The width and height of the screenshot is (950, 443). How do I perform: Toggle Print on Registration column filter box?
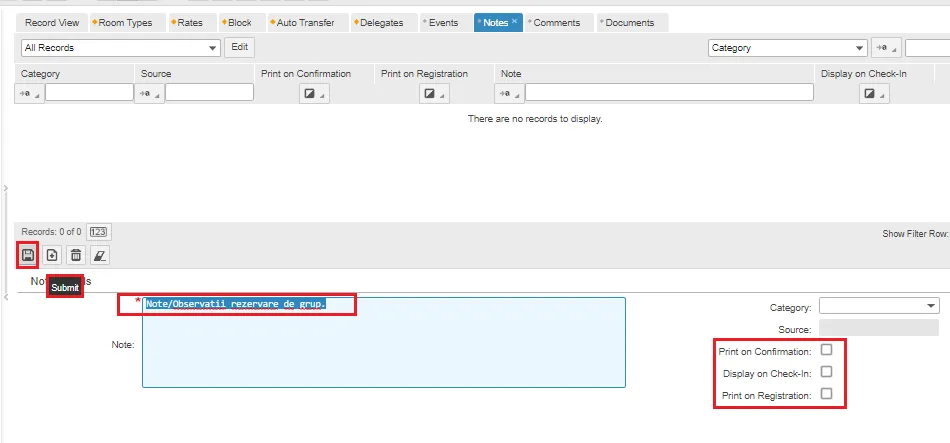(x=434, y=94)
